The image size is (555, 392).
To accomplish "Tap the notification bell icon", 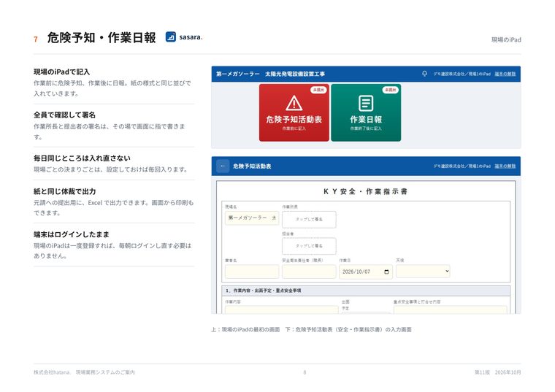I will pyautogui.click(x=424, y=74).
